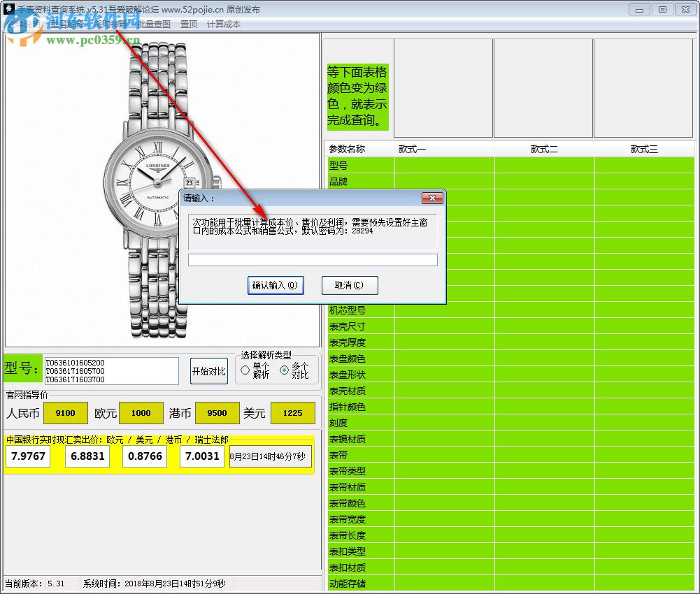Select the 单个解析 radio option
Screen dimensions: 700x594
246,369
